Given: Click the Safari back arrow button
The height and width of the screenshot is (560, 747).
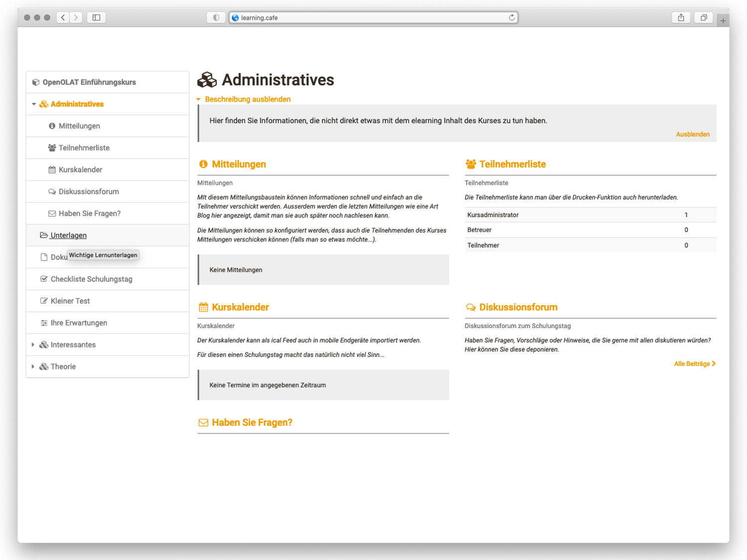Looking at the screenshot, I should [63, 17].
